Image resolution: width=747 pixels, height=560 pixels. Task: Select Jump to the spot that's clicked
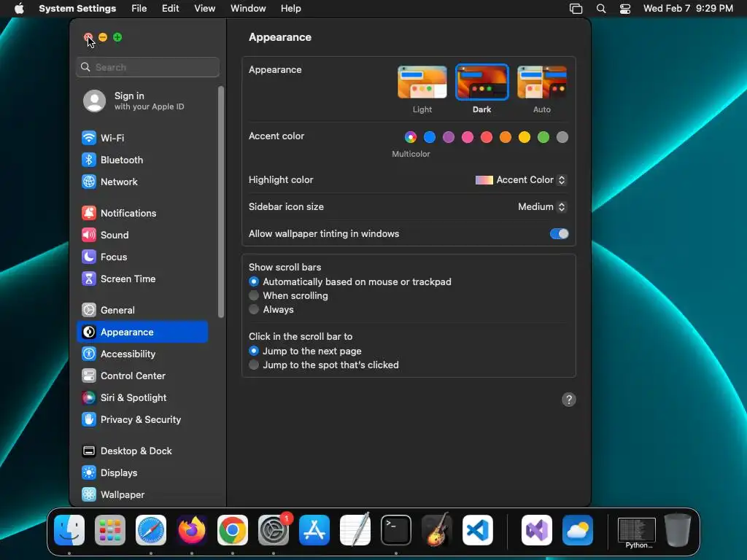324,365
